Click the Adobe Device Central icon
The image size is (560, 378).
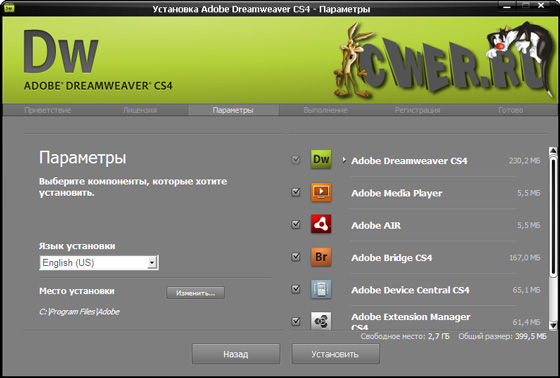tap(321, 289)
